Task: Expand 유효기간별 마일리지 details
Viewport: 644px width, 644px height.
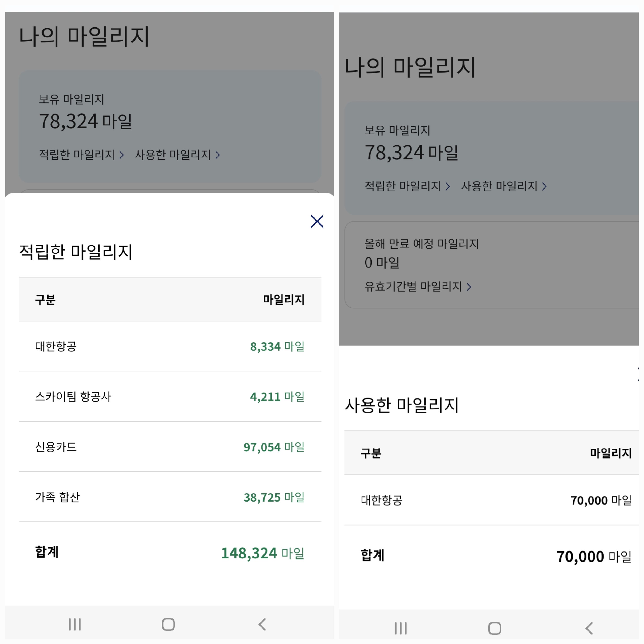Action: coord(413,286)
